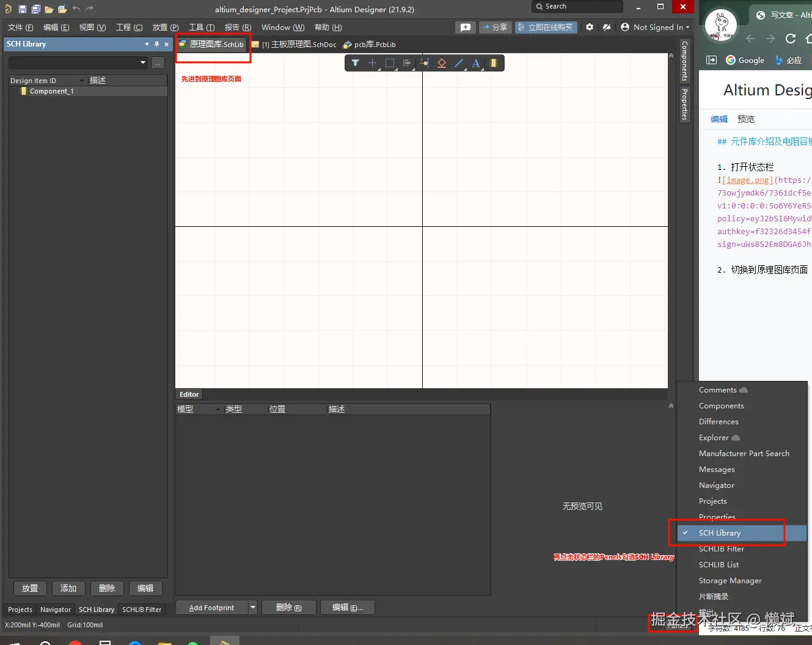Open the 帮助 (H) menu
Viewport: 812px width, 645px height.
coord(328,28)
